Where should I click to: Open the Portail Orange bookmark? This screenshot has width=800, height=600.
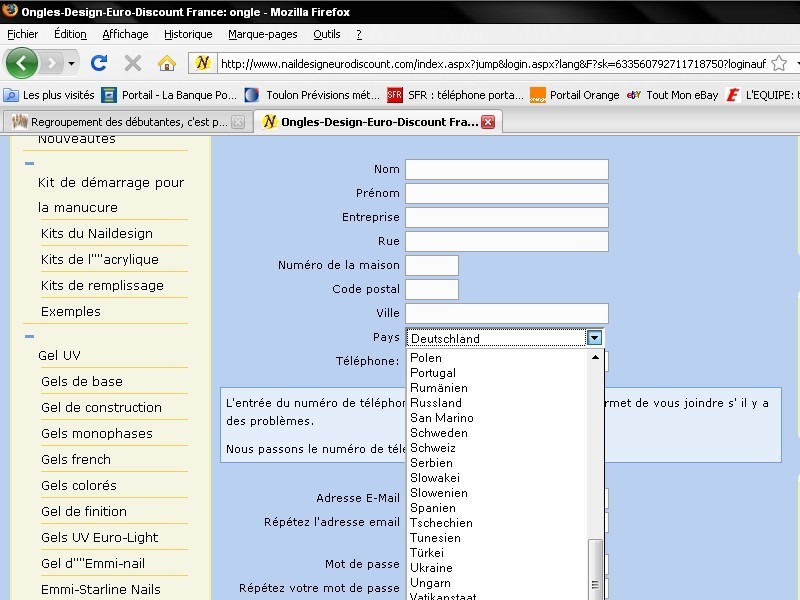(x=574, y=95)
